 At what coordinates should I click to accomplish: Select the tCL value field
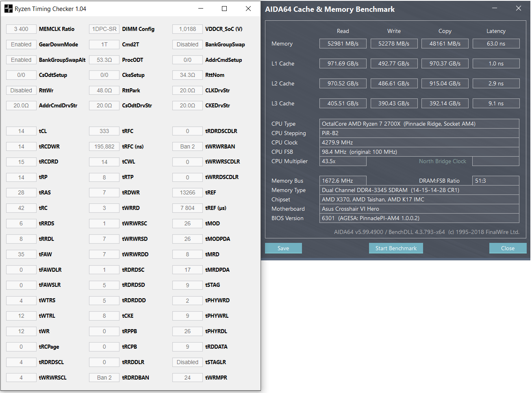pyautogui.click(x=21, y=131)
